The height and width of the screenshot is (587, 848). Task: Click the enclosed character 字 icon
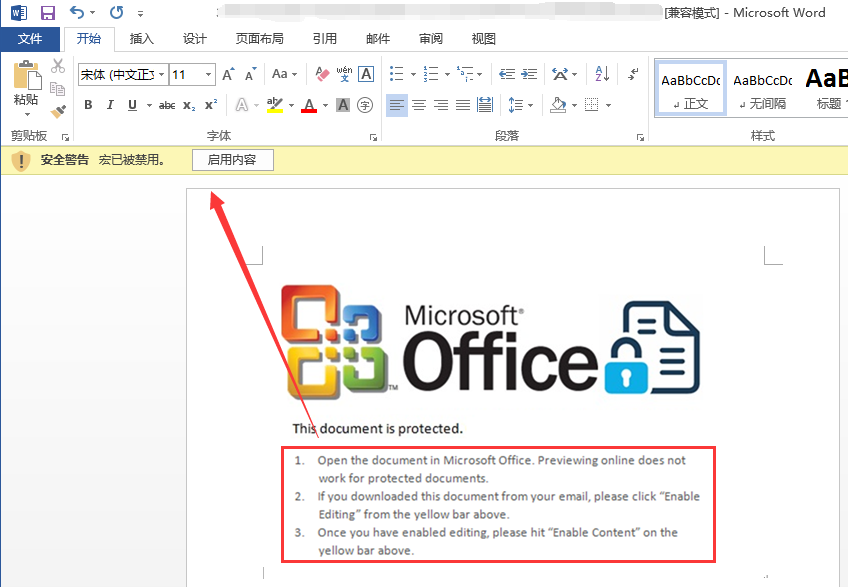click(x=365, y=105)
